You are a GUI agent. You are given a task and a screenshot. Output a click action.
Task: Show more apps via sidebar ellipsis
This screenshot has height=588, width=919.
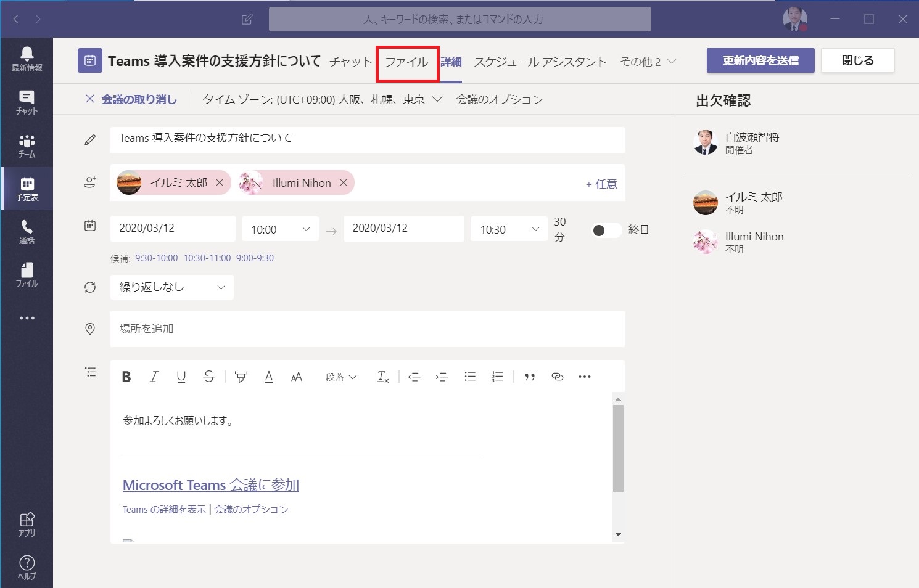coord(27,318)
